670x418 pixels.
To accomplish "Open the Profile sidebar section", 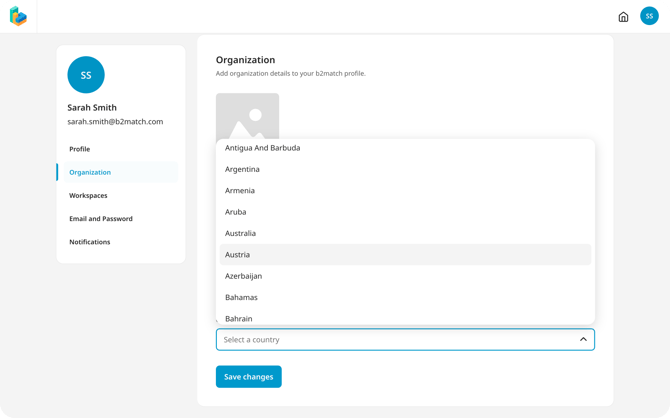I will [80, 149].
